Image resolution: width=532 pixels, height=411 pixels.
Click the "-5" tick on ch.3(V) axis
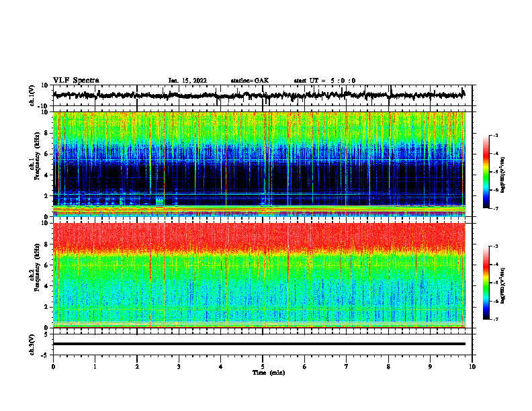tap(45, 355)
